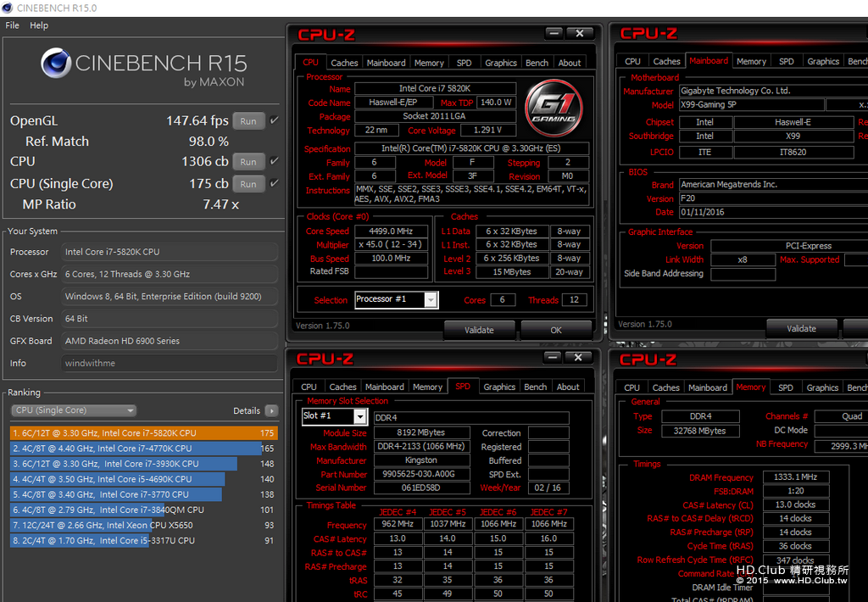The width and height of the screenshot is (868, 602).
Task: Select ranking bar for i7-4770K CPU
Action: pyautogui.click(x=143, y=449)
